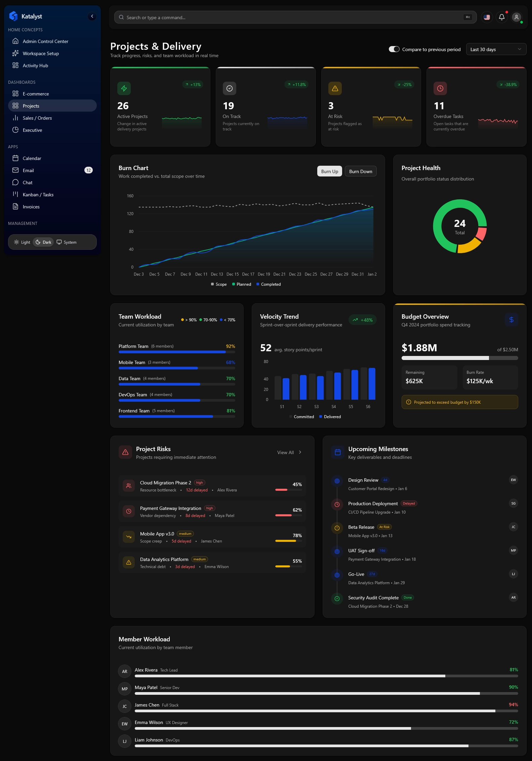The image size is (532, 761).
Task: Click the notification bell icon
Action: pyautogui.click(x=501, y=17)
